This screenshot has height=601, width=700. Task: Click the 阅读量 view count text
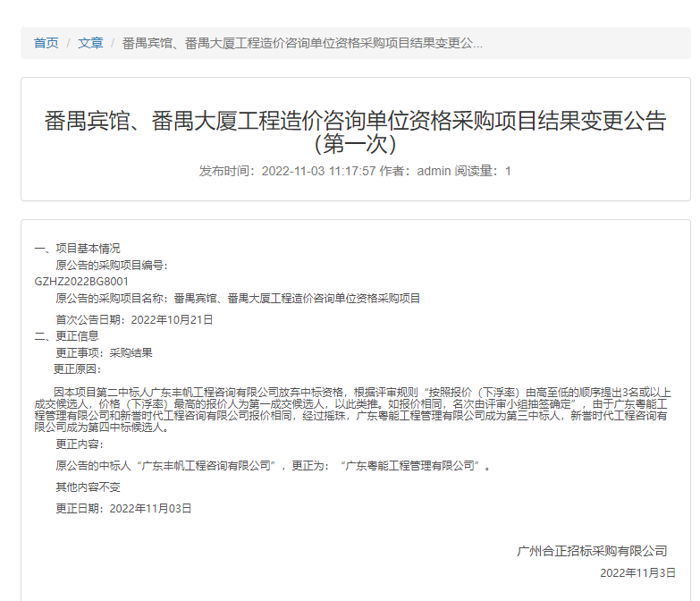(483, 171)
